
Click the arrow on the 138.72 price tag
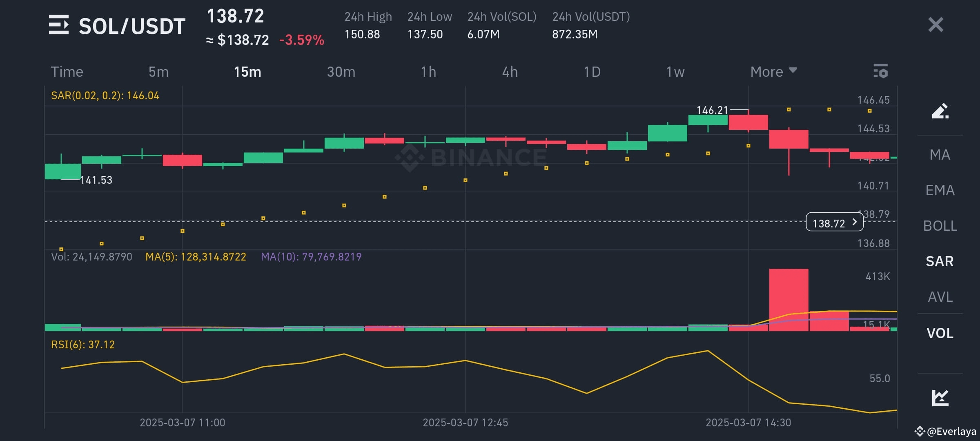coord(854,222)
